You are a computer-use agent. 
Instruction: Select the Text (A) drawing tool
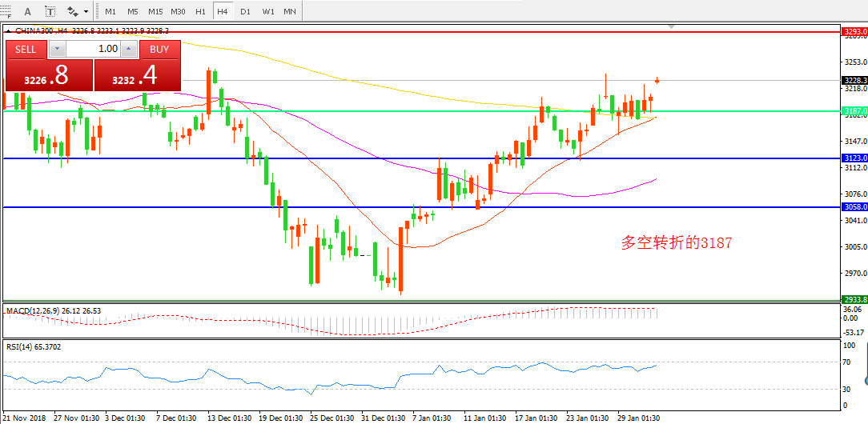(x=28, y=11)
